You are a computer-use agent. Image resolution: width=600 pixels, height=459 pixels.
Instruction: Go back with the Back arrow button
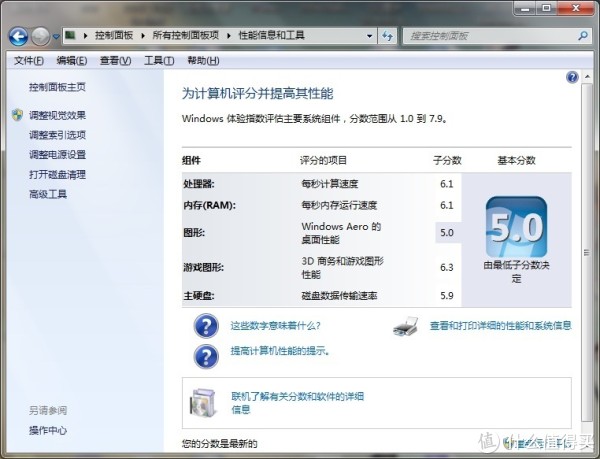coord(18,37)
